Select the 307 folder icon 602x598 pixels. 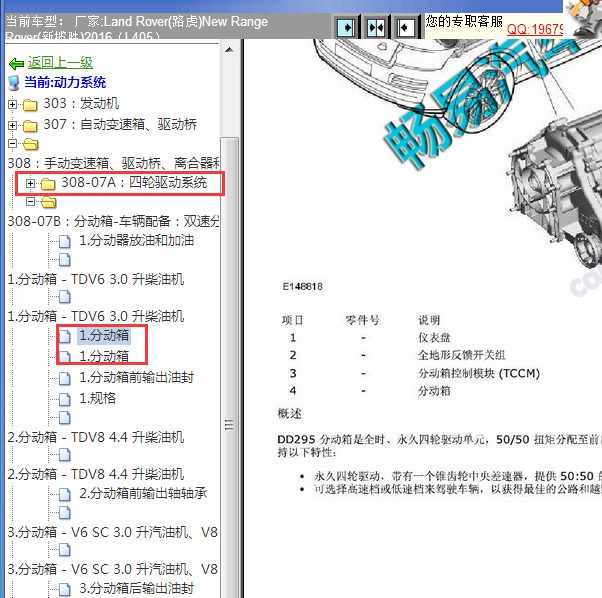pos(30,126)
